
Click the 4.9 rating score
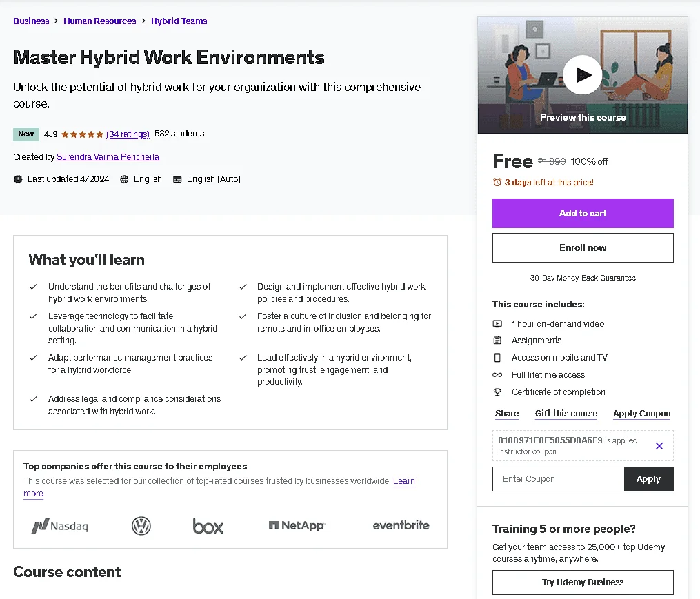tap(51, 134)
